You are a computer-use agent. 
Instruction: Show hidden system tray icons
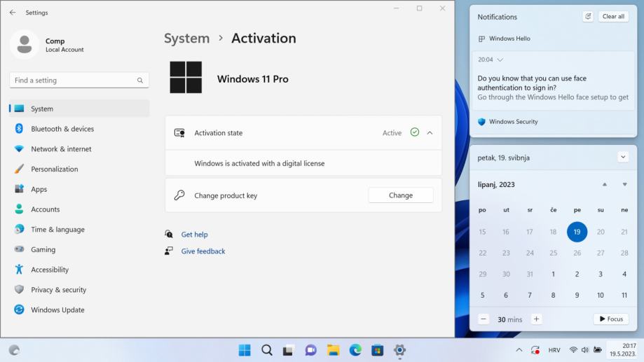tap(519, 350)
